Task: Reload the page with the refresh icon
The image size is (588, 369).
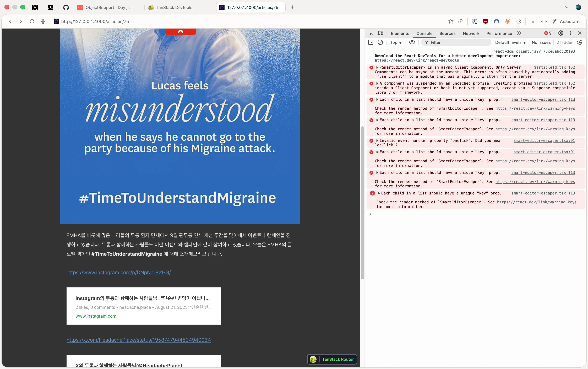Action: pos(32,21)
